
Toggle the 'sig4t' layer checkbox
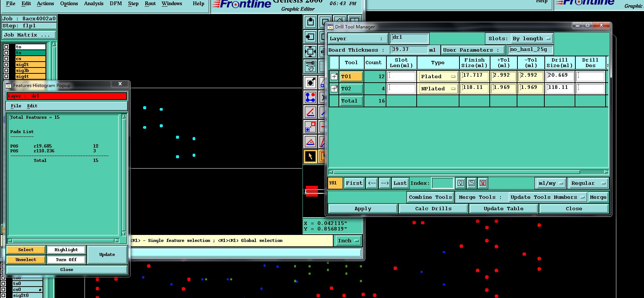point(6,76)
